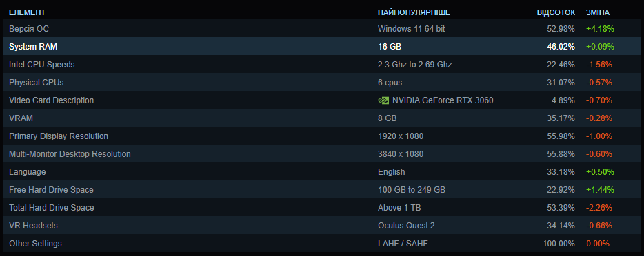The width and height of the screenshot is (644, 256).
Task: Expand Primary Display Resolution details
Action: click(322, 136)
